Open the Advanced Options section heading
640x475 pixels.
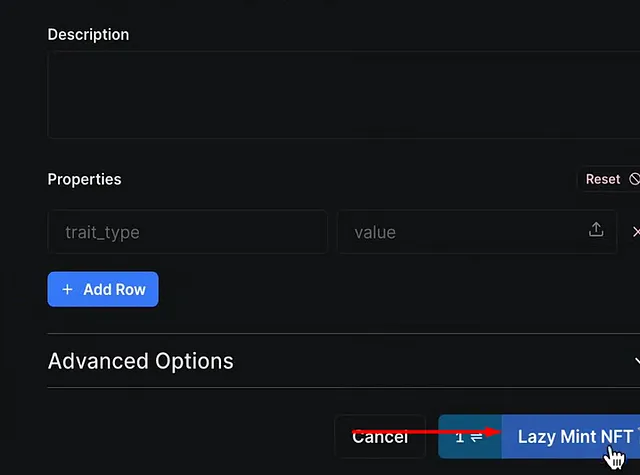[x=140, y=361]
